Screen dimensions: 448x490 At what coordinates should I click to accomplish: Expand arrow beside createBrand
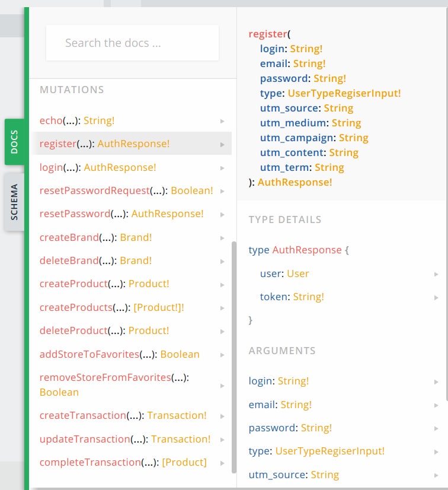coord(222,238)
